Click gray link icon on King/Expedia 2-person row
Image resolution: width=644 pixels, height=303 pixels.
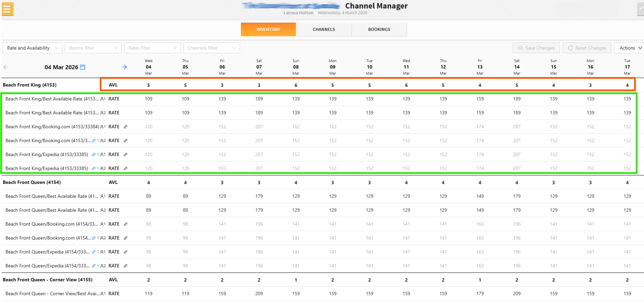(x=126, y=168)
